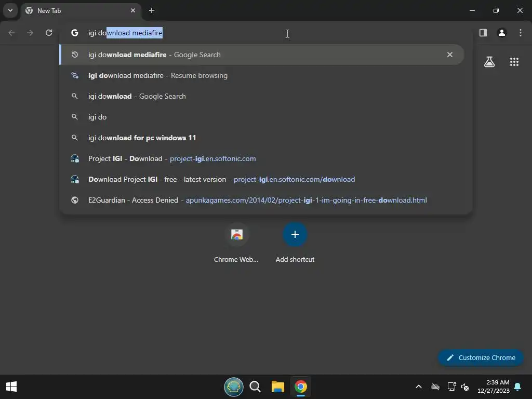Click magnifier icon beside 'igi download for pc windows 11'
Viewport: 532px width, 399px height.
(x=75, y=138)
